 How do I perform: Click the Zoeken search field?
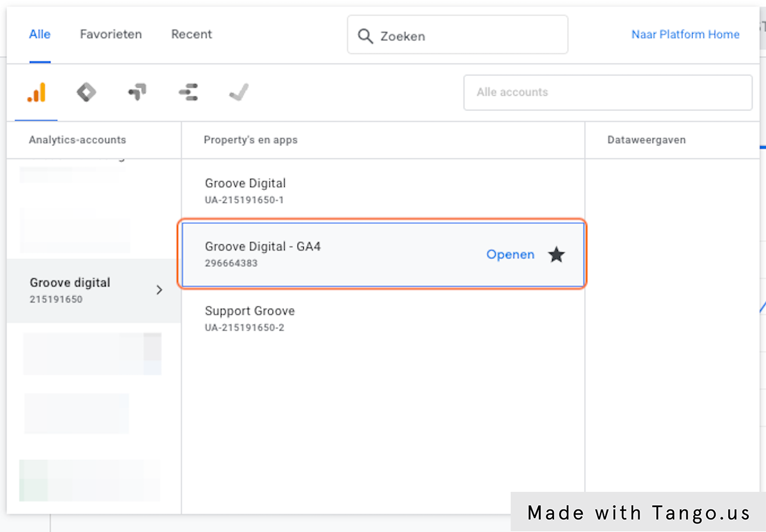coord(458,35)
